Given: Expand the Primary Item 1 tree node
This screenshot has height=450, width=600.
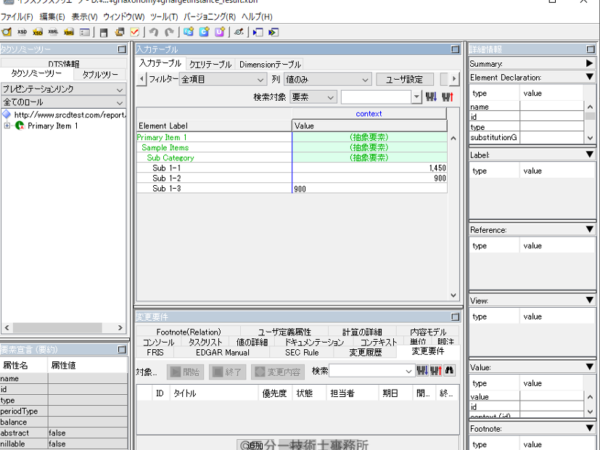Looking at the screenshot, I should pos(7,126).
